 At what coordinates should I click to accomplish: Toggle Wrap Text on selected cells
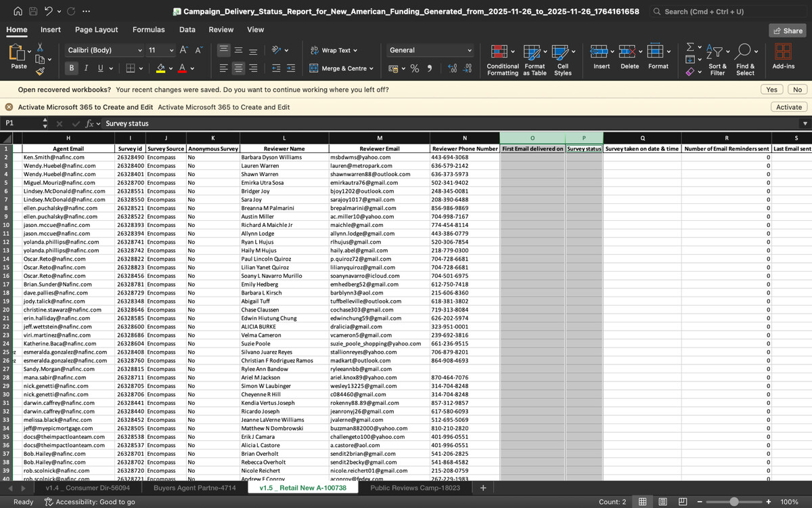(334, 50)
